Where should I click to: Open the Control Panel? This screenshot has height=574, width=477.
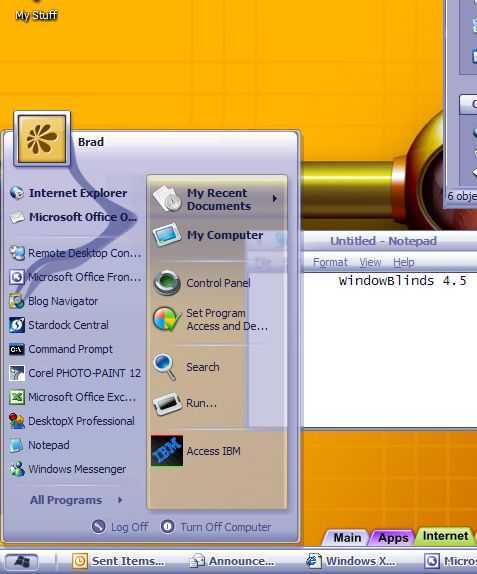click(202, 283)
